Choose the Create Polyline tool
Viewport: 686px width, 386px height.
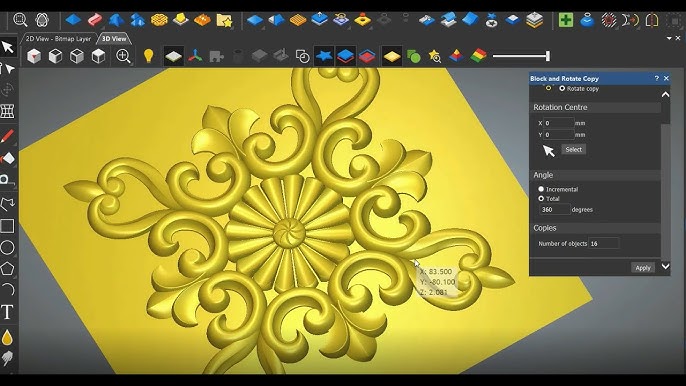pyautogui.click(x=7, y=204)
